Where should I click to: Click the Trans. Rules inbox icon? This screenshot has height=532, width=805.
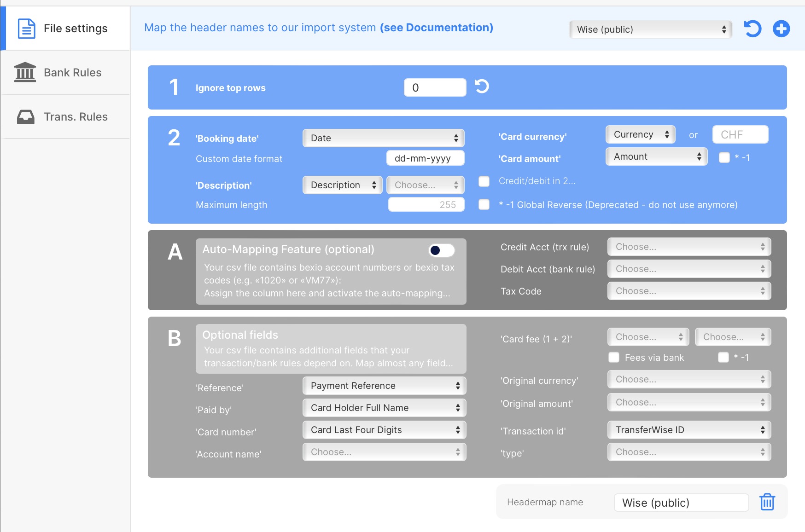coord(26,117)
